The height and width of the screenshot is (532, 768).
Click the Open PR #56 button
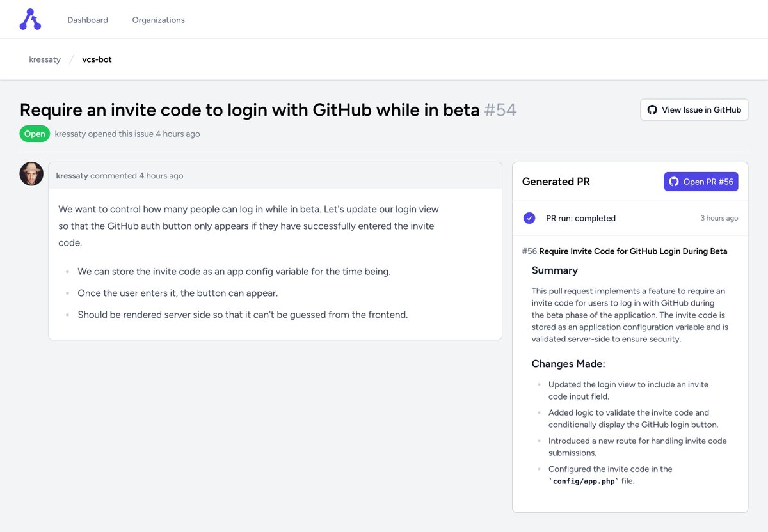[701, 182]
